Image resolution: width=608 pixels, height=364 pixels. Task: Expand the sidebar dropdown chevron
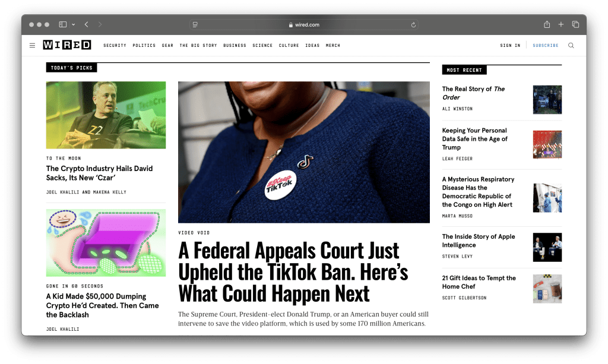coord(73,24)
